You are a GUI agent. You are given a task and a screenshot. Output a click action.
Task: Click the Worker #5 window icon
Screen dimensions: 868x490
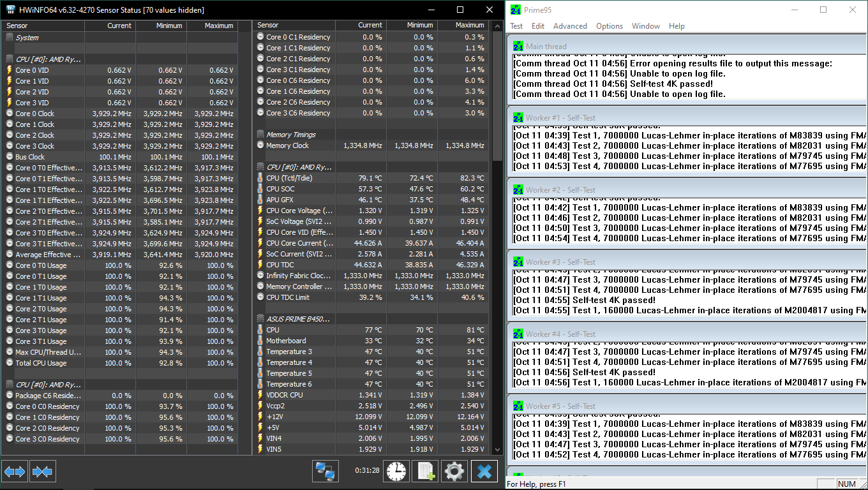[518, 406]
